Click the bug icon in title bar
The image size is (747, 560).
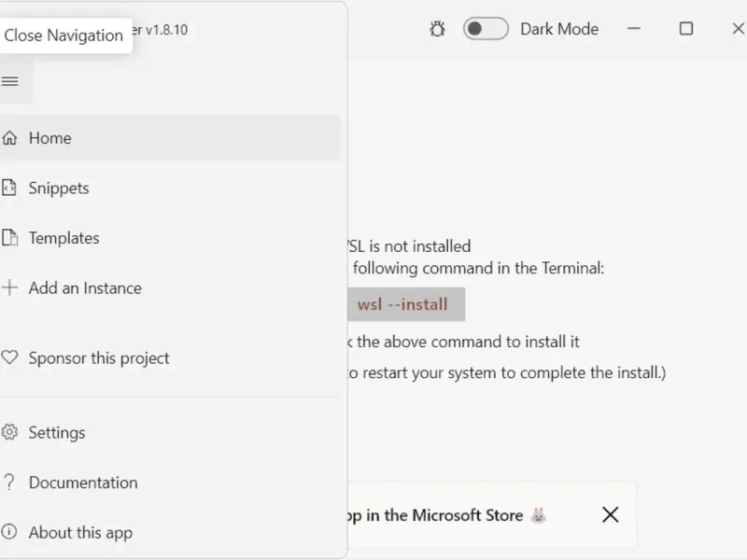(x=437, y=29)
